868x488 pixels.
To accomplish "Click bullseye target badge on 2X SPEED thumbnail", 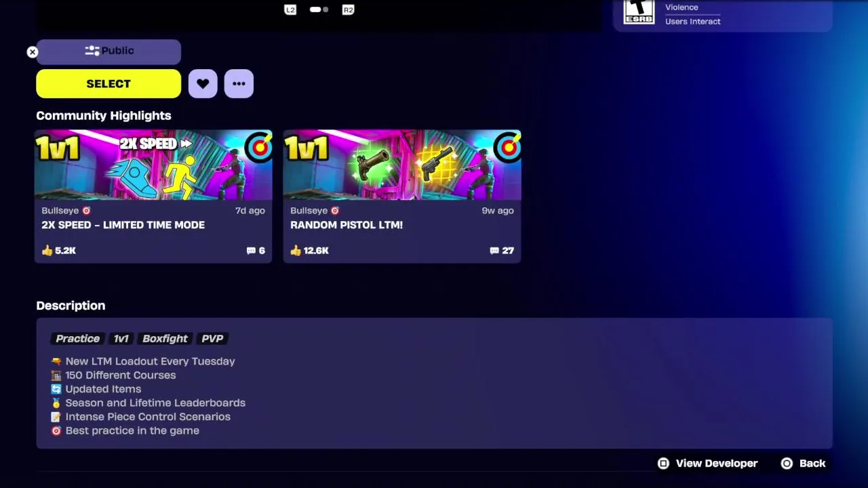I will click(x=258, y=147).
